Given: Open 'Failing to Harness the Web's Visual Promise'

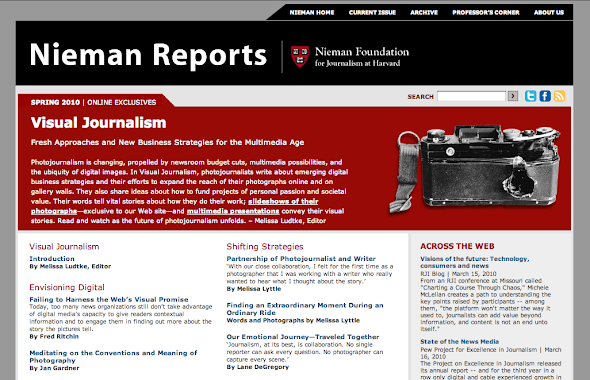Looking at the screenshot, I should point(109,299).
